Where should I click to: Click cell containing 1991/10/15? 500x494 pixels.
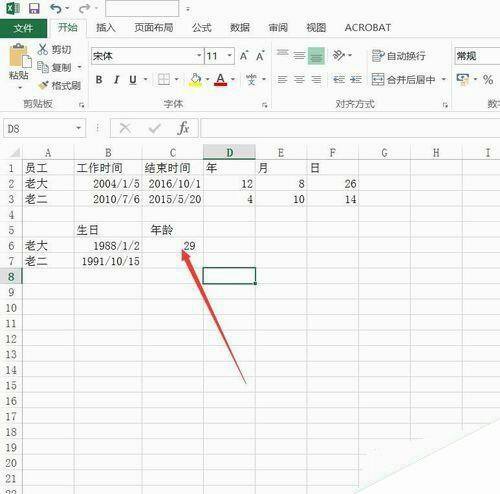coord(108,261)
